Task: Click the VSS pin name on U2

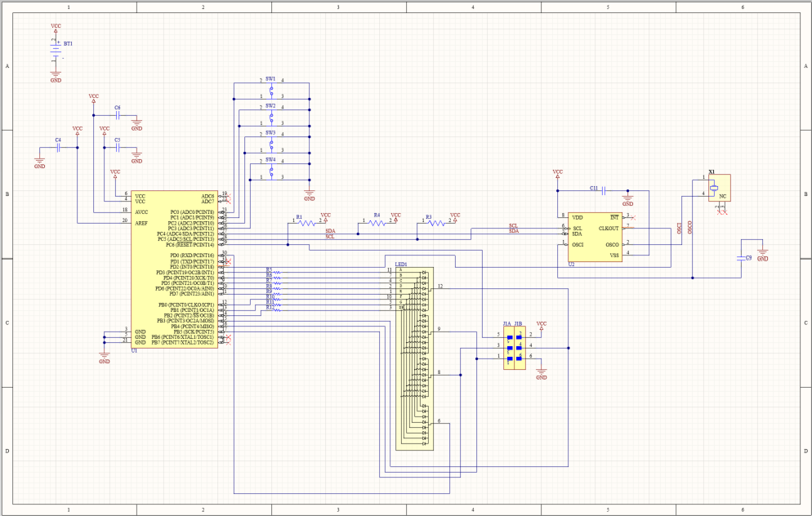Action: 614,256
